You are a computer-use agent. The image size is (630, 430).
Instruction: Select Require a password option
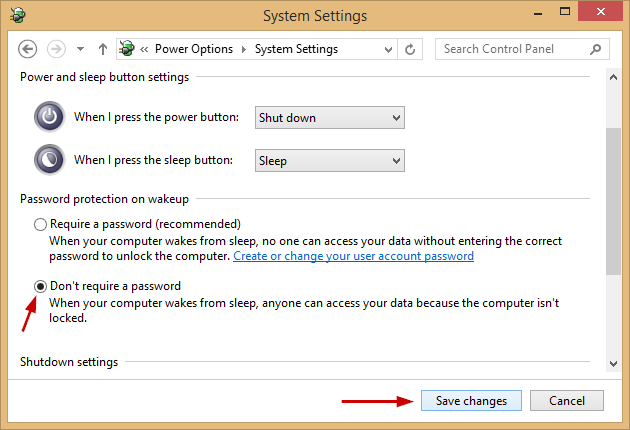[x=41, y=224]
